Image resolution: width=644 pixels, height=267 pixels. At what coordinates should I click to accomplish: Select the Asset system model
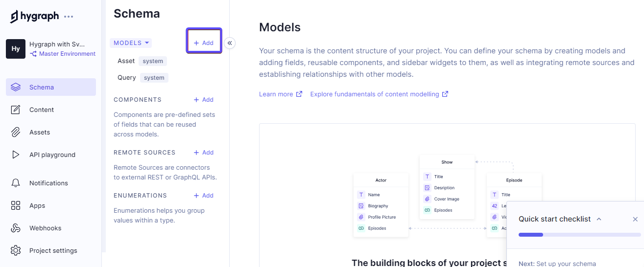(126, 61)
